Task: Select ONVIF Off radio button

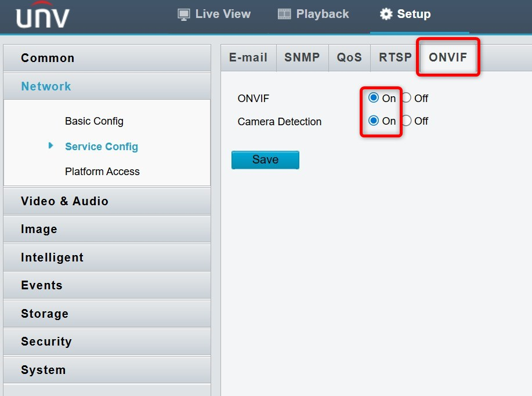Action: coord(407,97)
